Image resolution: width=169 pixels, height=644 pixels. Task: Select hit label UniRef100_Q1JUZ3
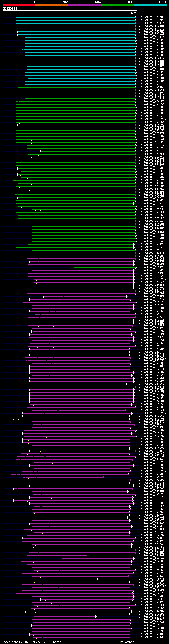click(x=152, y=247)
